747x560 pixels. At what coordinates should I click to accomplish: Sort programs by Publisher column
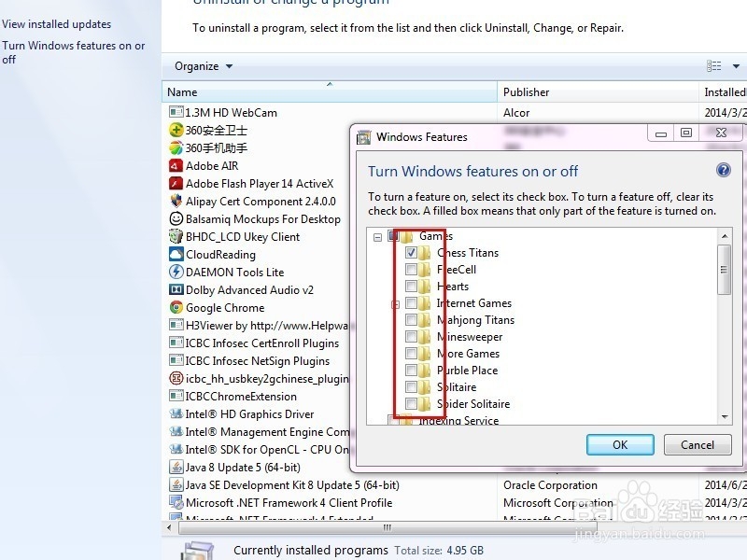(598, 91)
